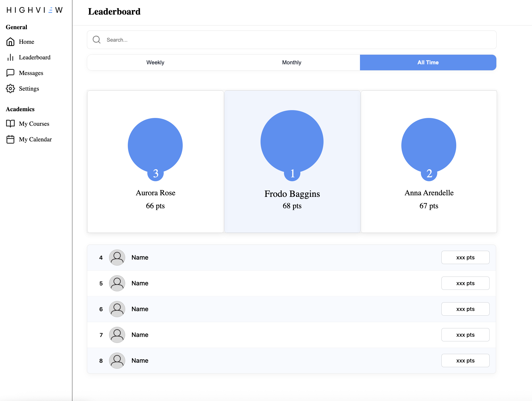Click the Settings gear icon
This screenshot has width=532, height=401.
(10, 89)
